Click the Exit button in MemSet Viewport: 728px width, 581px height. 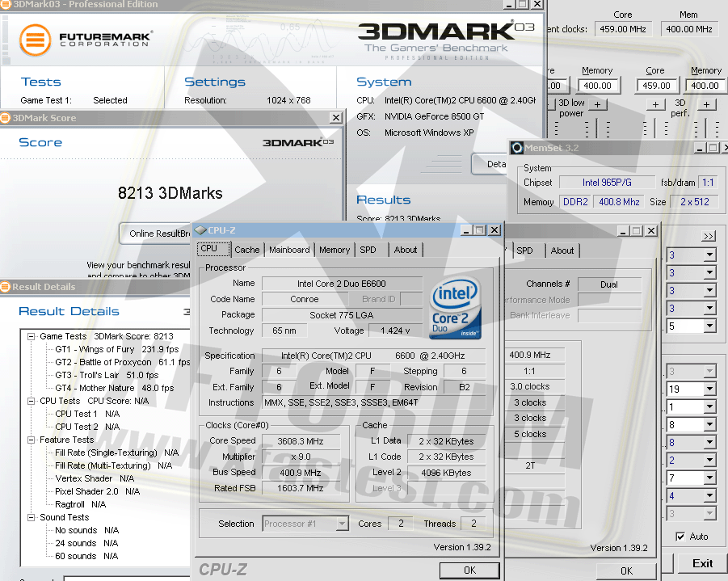pos(702,563)
